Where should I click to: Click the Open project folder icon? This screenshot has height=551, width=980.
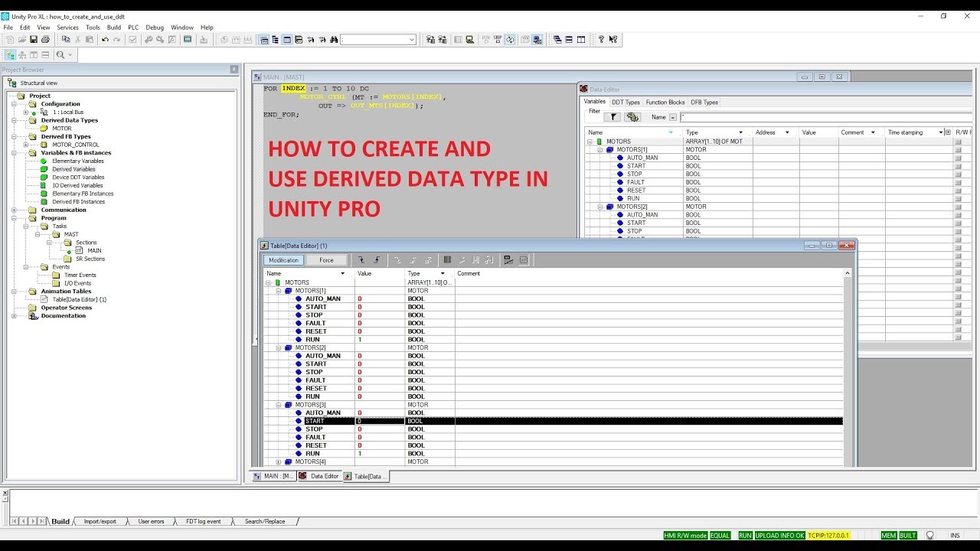22,40
